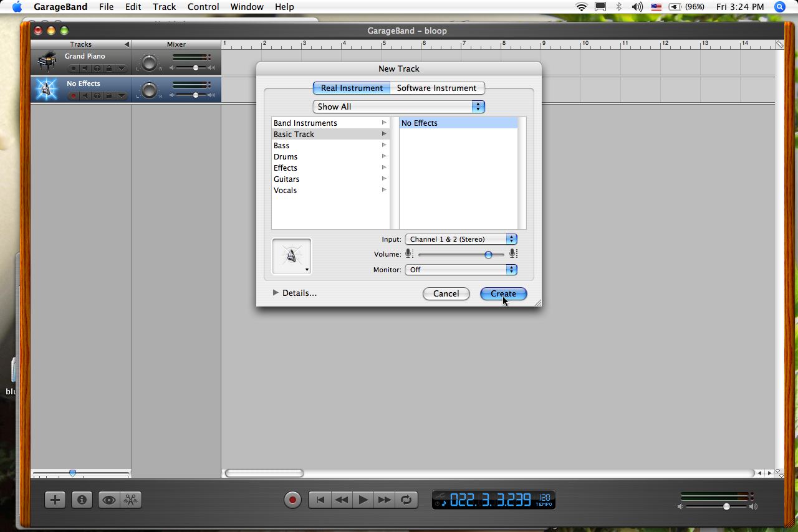798x532 pixels.
Task: Click the Grand Piano pan knob
Action: click(148, 62)
